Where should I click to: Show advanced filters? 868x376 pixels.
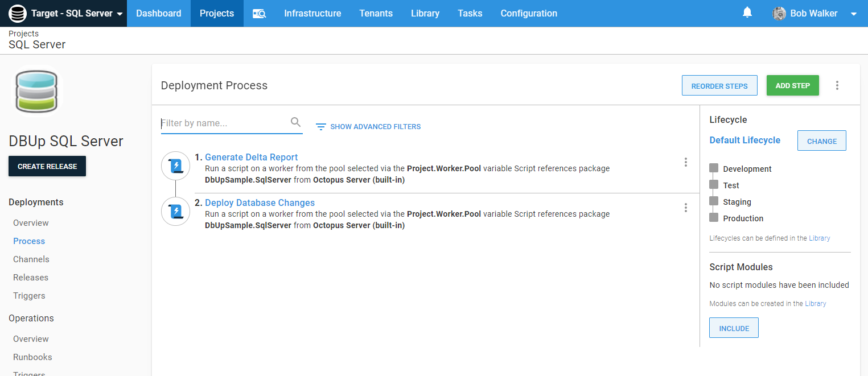click(368, 126)
